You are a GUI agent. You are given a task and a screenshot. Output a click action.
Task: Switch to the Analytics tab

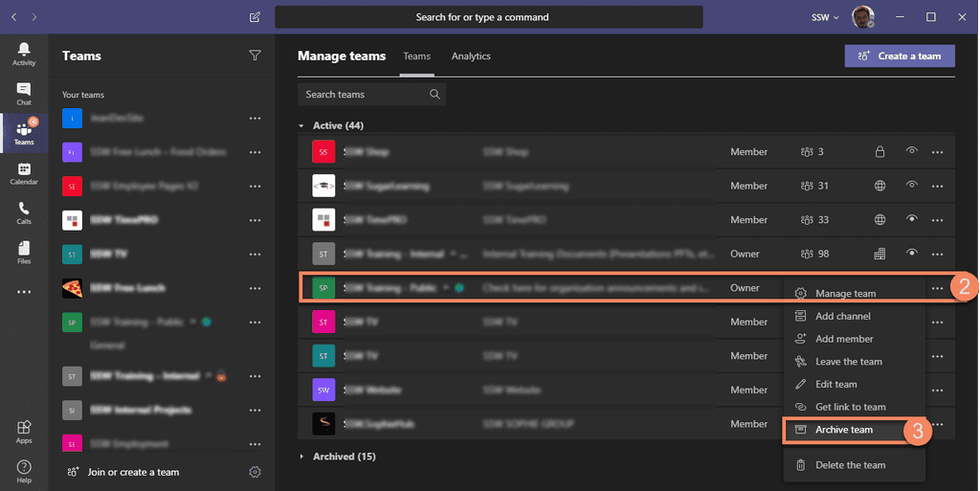pyautogui.click(x=471, y=56)
